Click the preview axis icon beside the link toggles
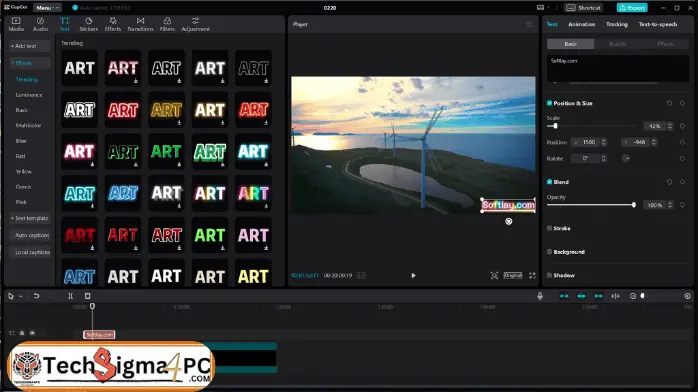Viewport: 698px width, 392px height. point(616,296)
